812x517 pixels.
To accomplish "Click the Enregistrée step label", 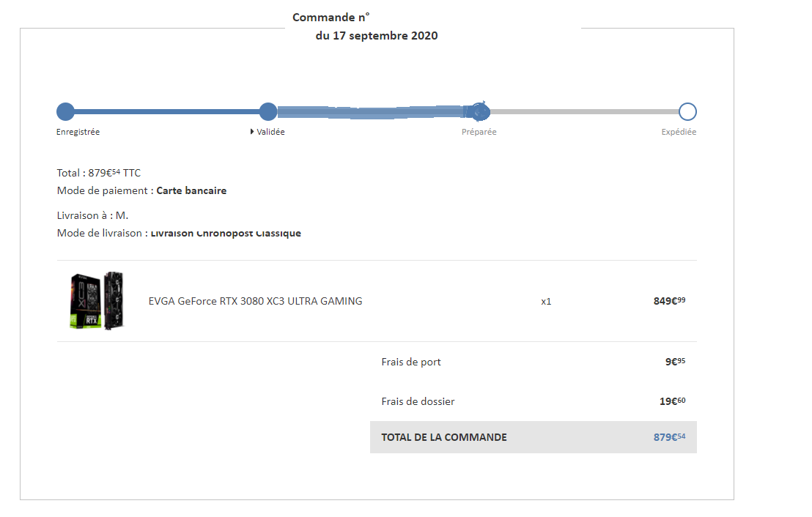I will 78,132.
